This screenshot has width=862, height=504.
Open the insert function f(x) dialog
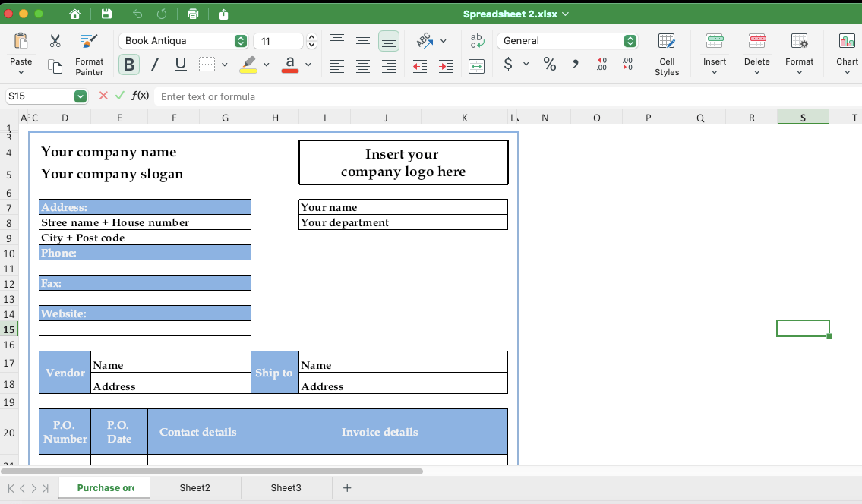point(141,96)
